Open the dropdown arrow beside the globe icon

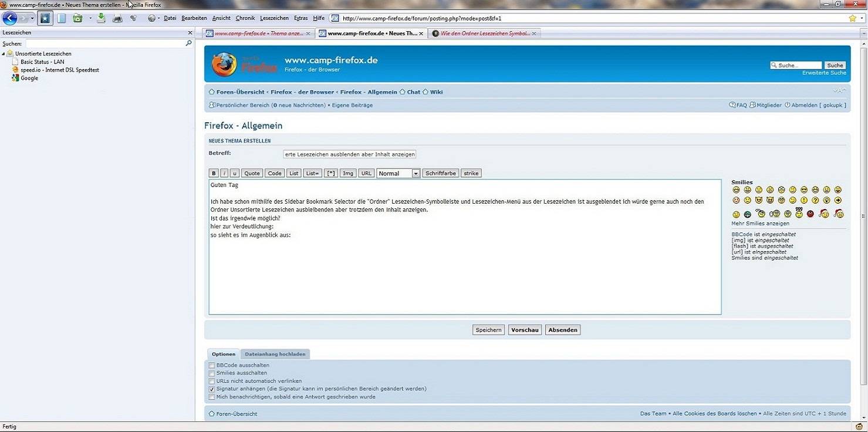tap(158, 18)
